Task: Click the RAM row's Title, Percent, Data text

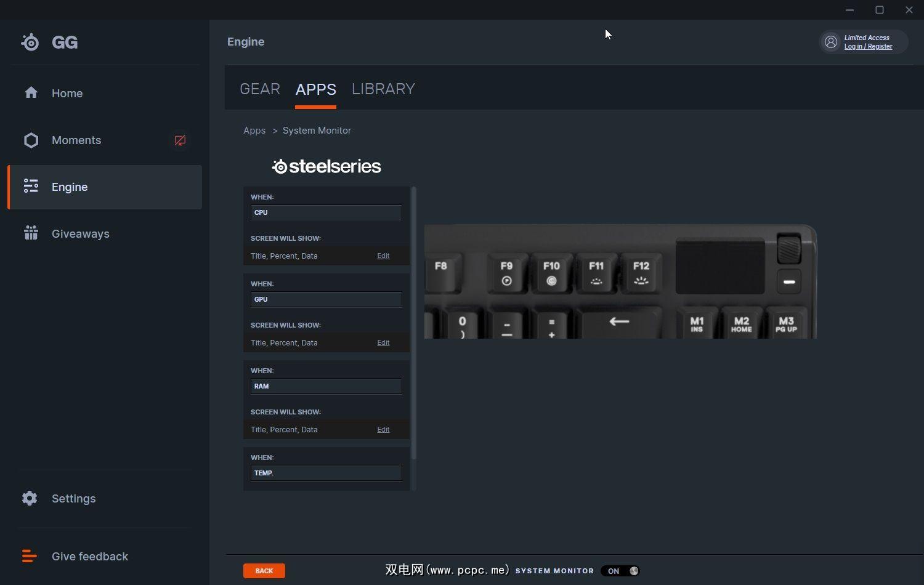Action: pyautogui.click(x=284, y=430)
